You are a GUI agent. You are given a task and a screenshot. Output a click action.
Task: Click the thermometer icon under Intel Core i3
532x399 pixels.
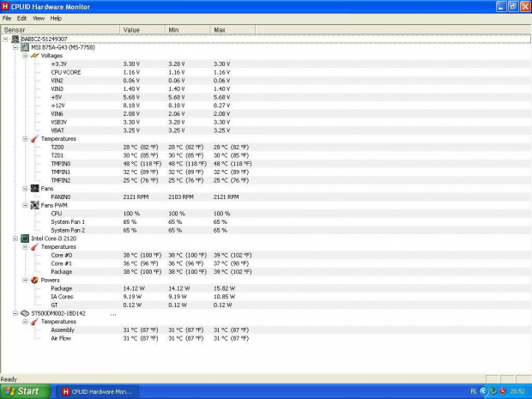(34, 247)
